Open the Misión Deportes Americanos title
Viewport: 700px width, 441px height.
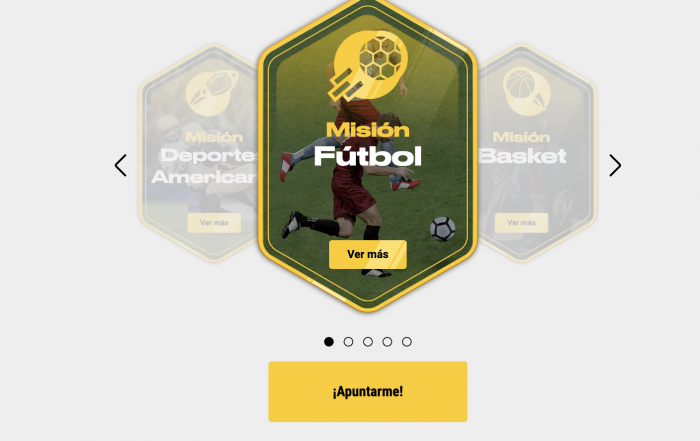205,158
